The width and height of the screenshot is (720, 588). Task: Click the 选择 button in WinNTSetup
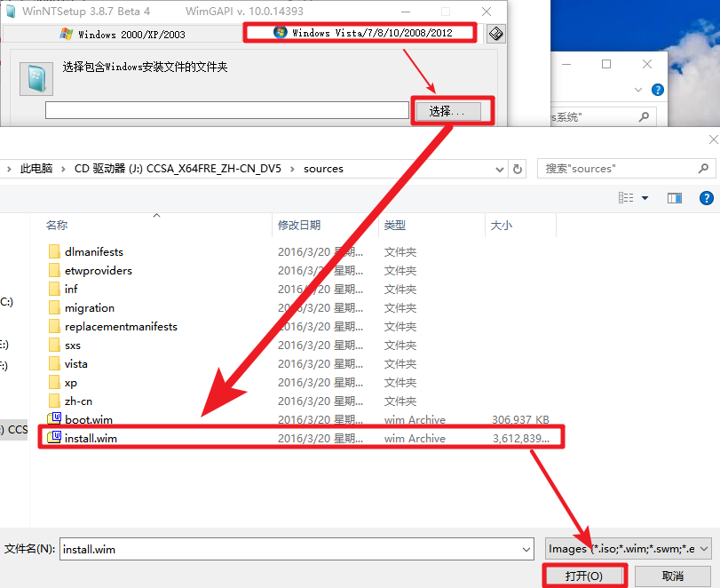[x=452, y=111]
